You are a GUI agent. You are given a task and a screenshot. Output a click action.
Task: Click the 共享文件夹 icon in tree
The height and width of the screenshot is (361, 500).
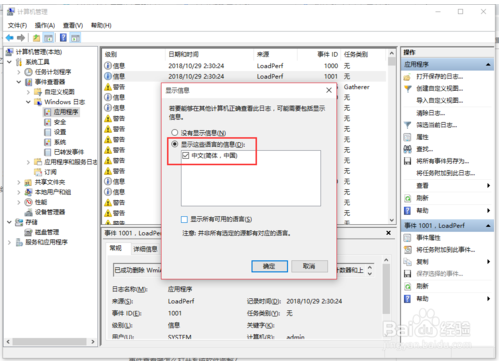29,182
